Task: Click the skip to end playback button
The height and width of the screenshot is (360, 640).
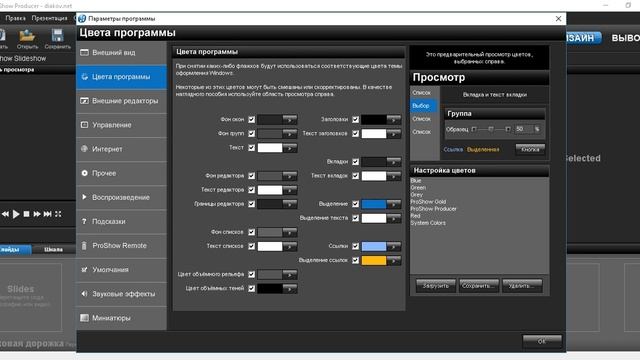Action: tap(47, 214)
